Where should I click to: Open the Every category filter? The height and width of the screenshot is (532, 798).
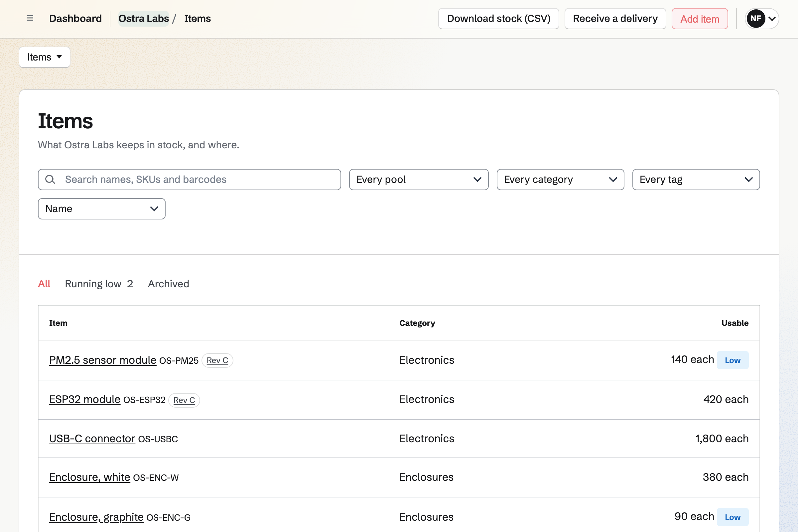pyautogui.click(x=560, y=180)
